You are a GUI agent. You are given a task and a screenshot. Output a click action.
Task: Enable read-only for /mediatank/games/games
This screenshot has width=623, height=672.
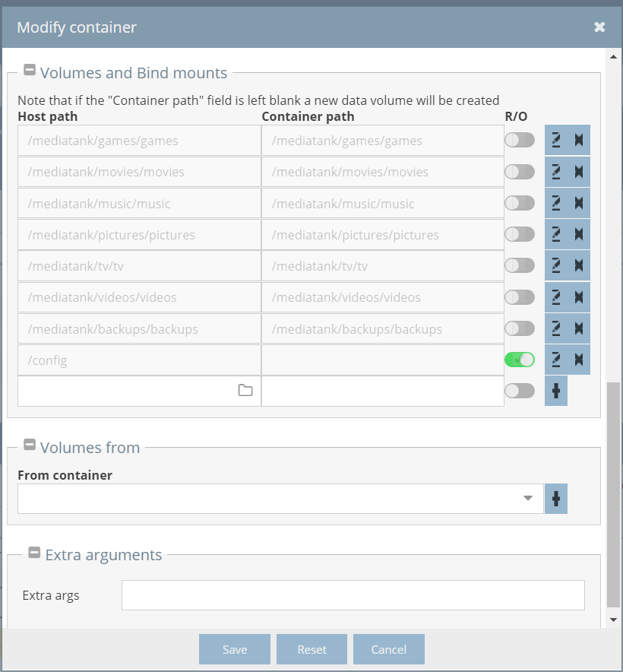click(520, 140)
